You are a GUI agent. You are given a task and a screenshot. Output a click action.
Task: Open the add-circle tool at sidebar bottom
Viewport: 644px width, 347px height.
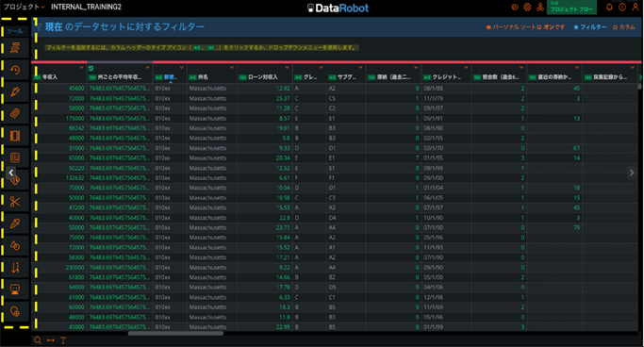[15, 311]
